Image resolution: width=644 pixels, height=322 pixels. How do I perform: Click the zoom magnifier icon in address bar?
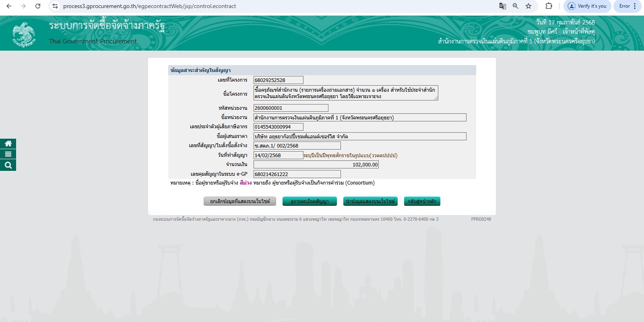(515, 6)
